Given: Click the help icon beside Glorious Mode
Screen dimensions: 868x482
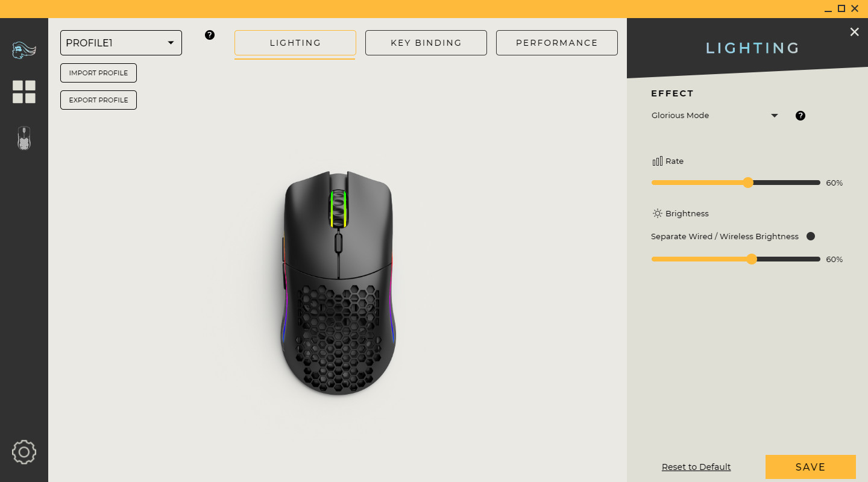Looking at the screenshot, I should coord(800,116).
